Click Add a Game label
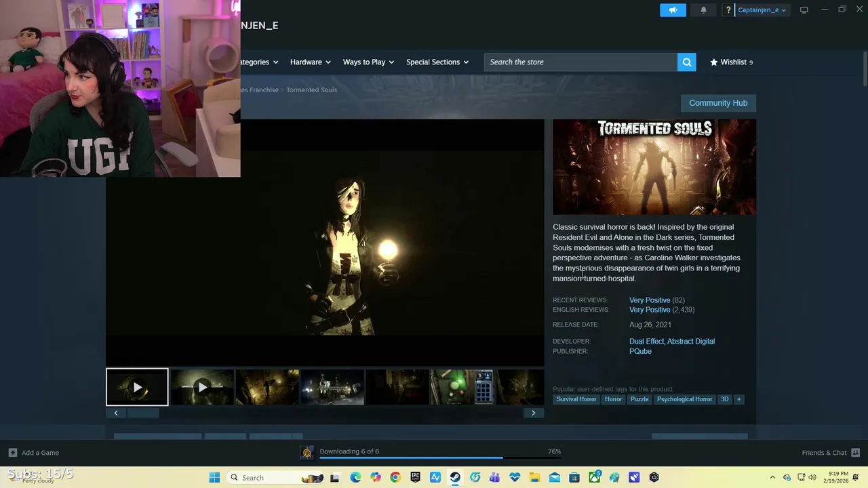The height and width of the screenshot is (488, 868). (40, 453)
